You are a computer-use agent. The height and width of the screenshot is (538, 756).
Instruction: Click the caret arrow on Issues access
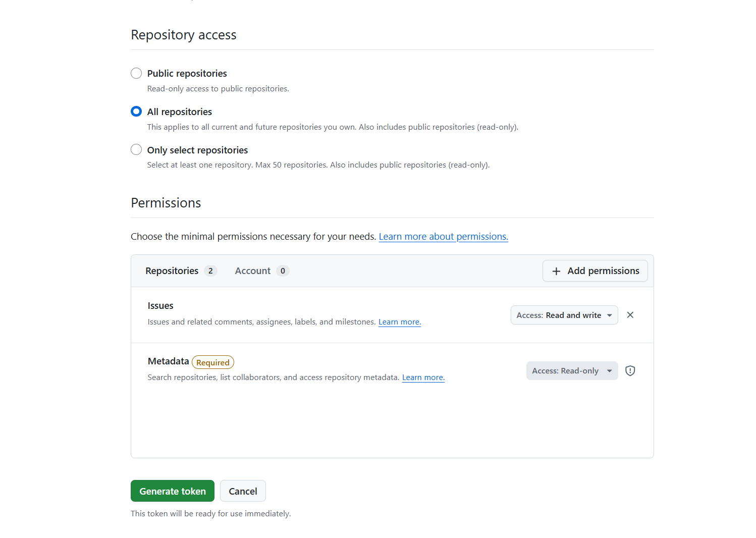[x=610, y=315]
